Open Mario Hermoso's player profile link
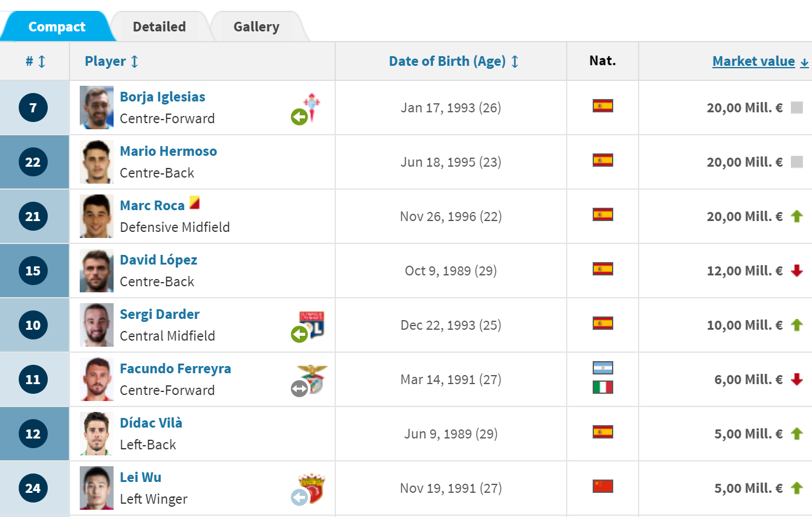 click(169, 151)
